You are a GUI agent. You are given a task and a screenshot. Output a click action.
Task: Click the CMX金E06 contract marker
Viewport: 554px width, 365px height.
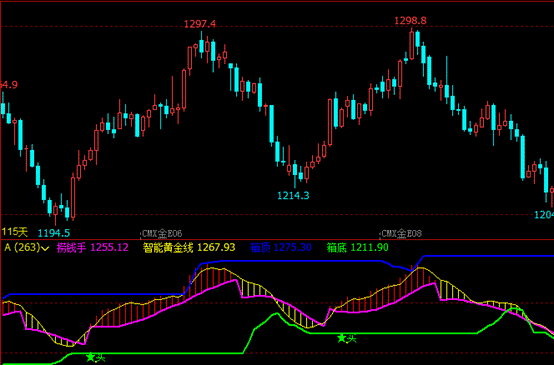coord(162,234)
